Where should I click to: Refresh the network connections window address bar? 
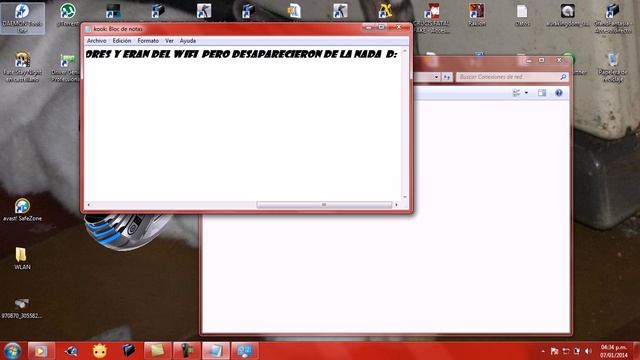[447, 77]
